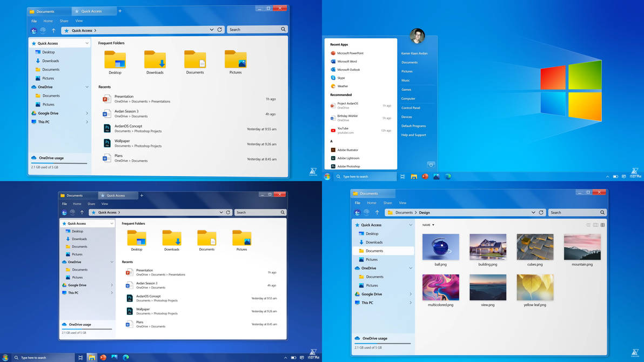Select ball.png thumbnail in Design folder
Image resolution: width=644 pixels, height=362 pixels.
[x=441, y=247]
